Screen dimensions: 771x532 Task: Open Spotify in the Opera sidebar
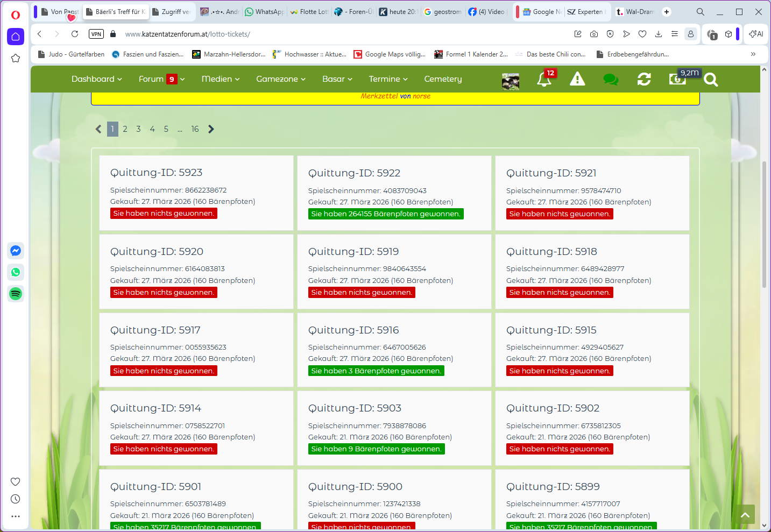16,294
